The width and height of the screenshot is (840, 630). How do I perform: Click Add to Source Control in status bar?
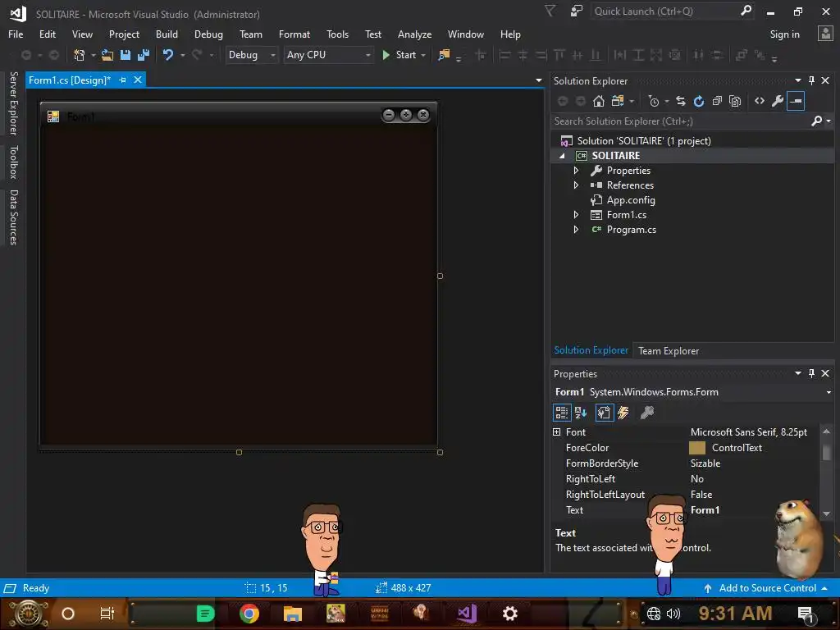765,587
